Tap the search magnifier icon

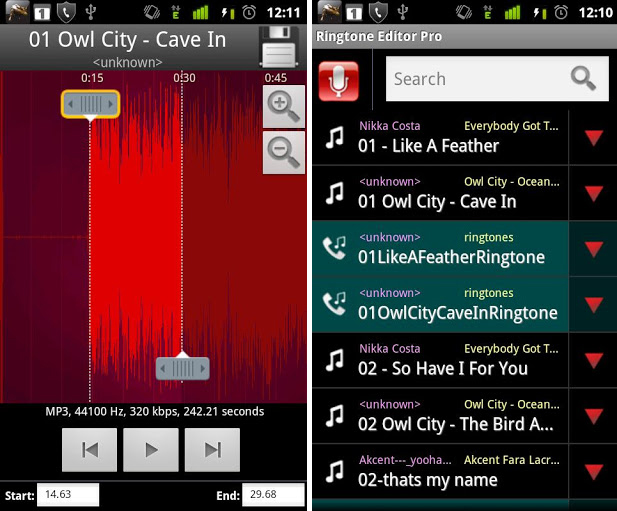click(583, 78)
